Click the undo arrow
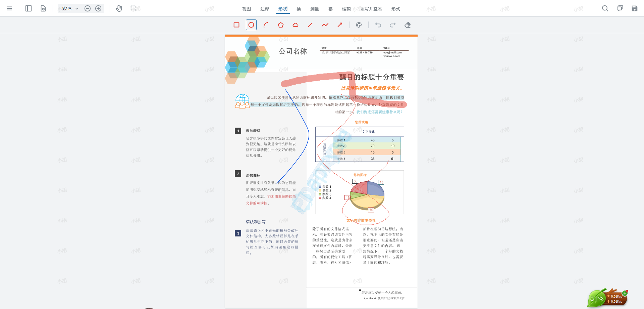The width and height of the screenshot is (644, 309). (378, 25)
